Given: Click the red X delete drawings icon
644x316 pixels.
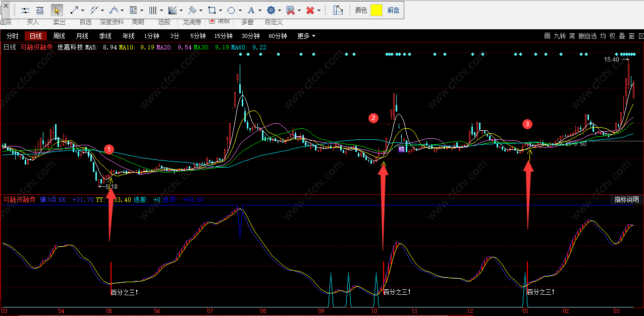Looking at the screenshot, I should point(310,10).
